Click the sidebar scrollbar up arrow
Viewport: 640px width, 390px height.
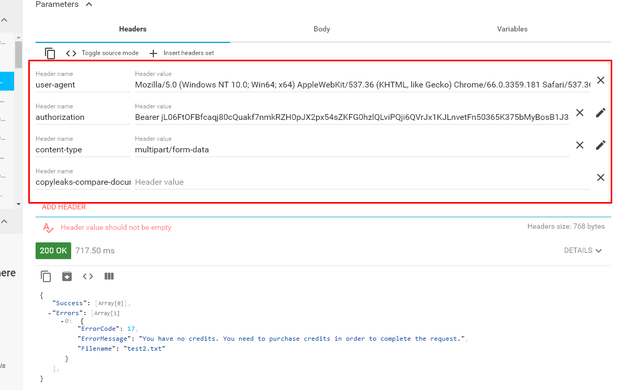pos(18,38)
